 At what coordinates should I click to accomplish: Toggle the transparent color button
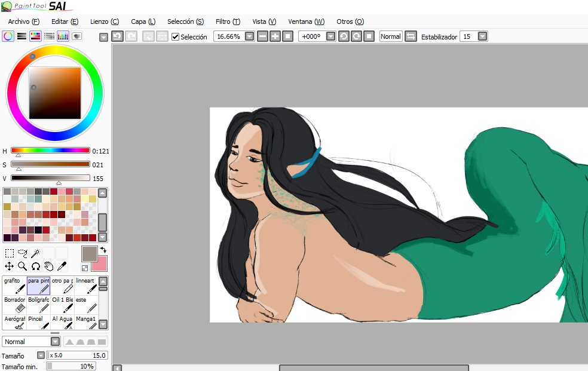pyautogui.click(x=85, y=268)
